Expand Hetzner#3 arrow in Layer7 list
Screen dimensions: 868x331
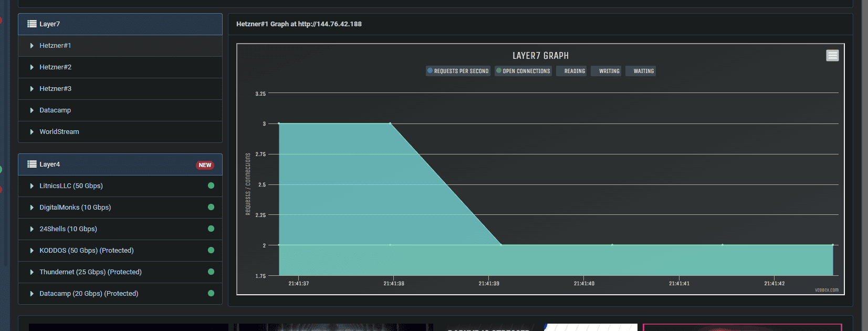pos(32,89)
